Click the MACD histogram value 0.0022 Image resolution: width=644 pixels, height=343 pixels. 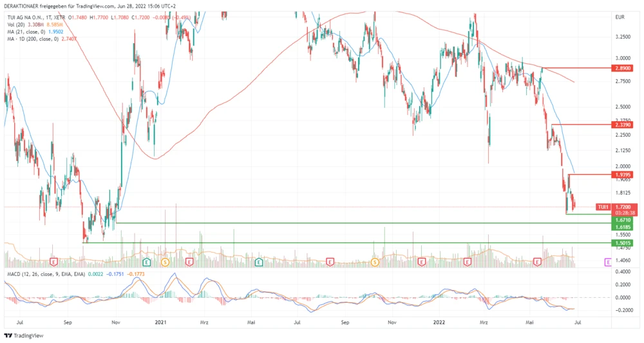[96, 274]
